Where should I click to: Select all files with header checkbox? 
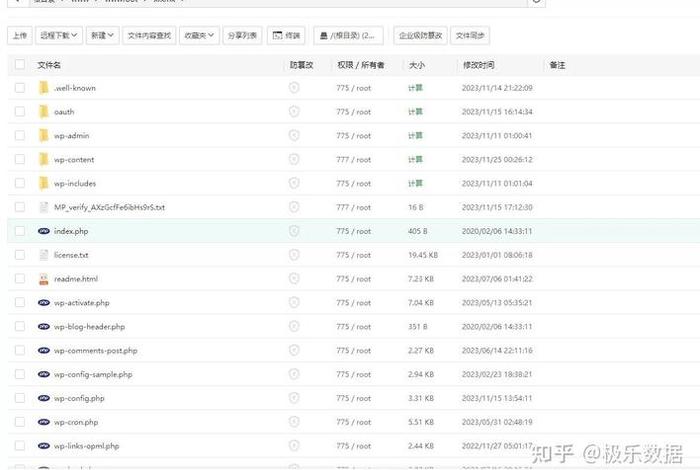(19, 65)
